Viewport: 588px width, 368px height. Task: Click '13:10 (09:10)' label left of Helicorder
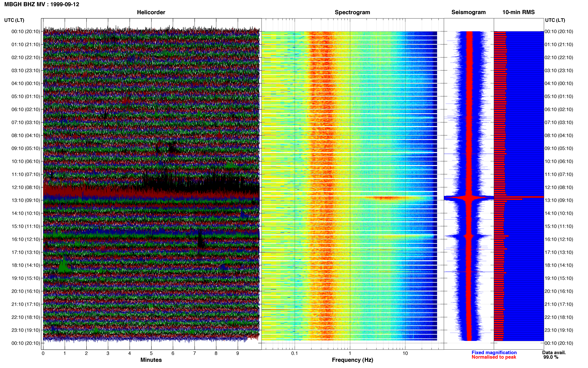(26, 200)
